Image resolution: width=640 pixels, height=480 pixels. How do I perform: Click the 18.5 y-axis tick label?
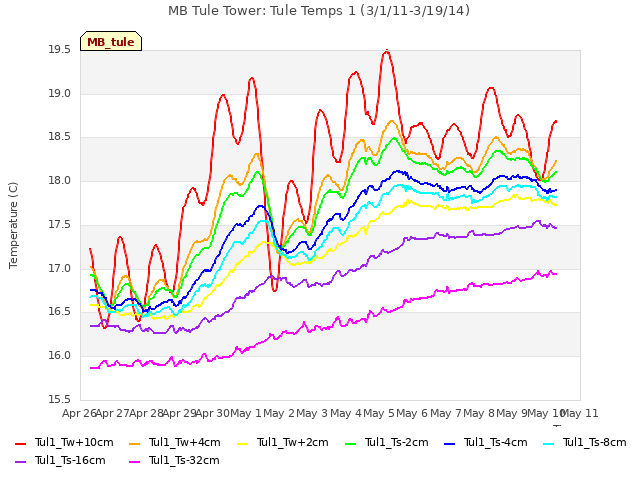tap(59, 137)
